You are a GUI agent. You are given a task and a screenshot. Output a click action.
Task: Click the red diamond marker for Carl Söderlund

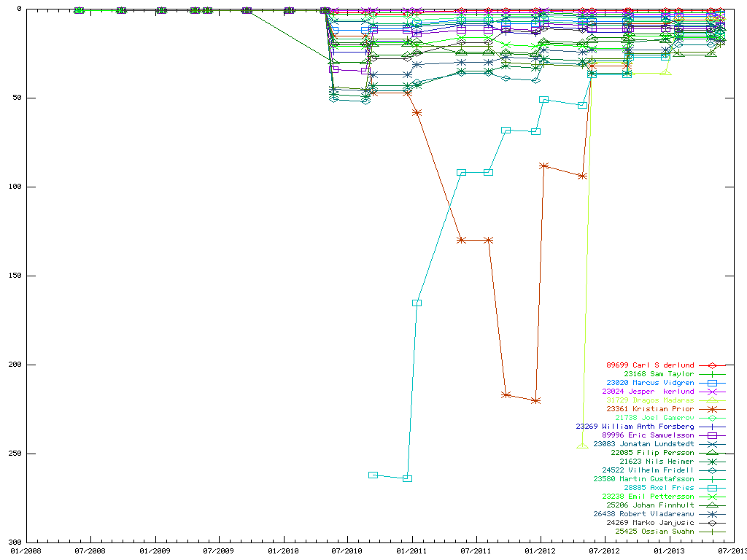click(x=712, y=365)
